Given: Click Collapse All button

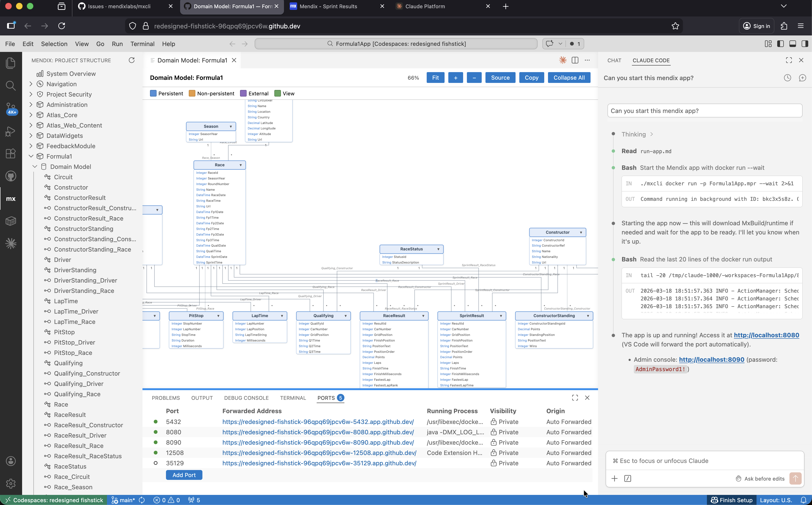Looking at the screenshot, I should (x=569, y=78).
